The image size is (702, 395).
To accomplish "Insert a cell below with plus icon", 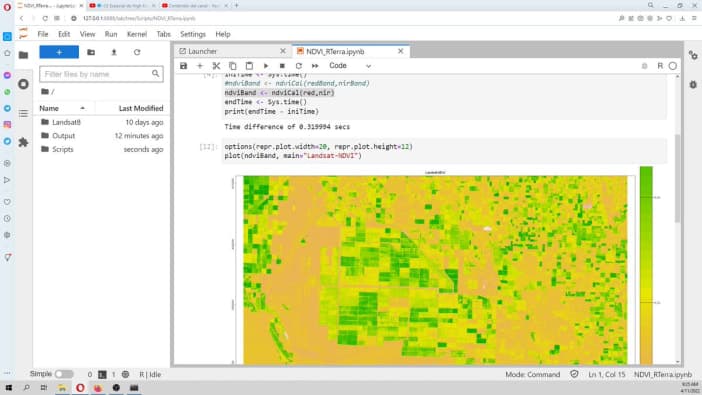I will tap(200, 66).
